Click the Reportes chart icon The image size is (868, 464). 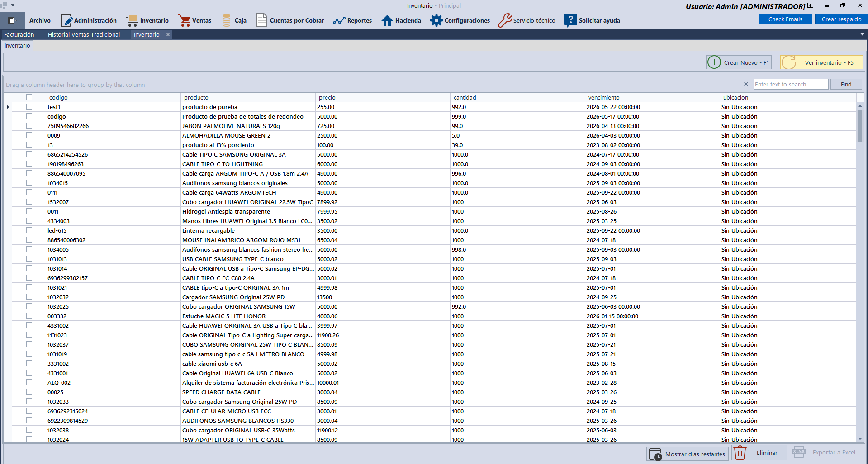339,21
